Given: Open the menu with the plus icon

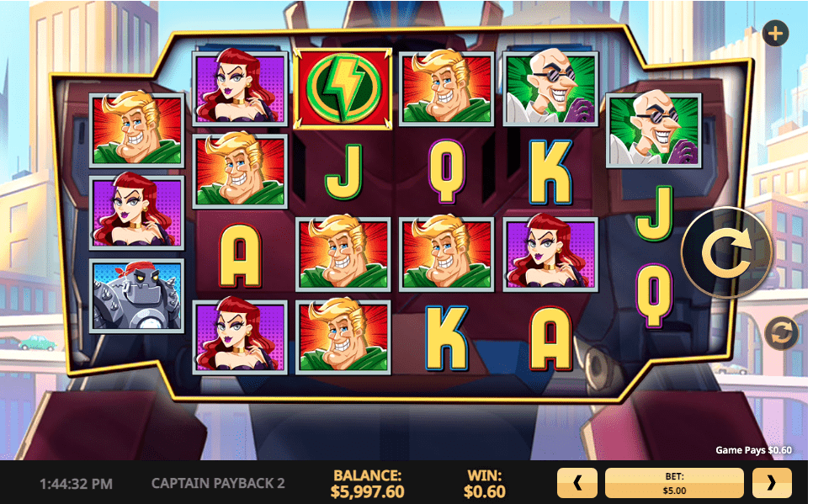Looking at the screenshot, I should pyautogui.click(x=775, y=34).
